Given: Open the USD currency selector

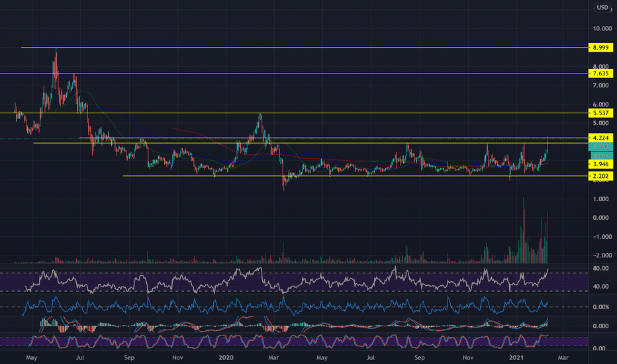Looking at the screenshot, I should 602,7.
